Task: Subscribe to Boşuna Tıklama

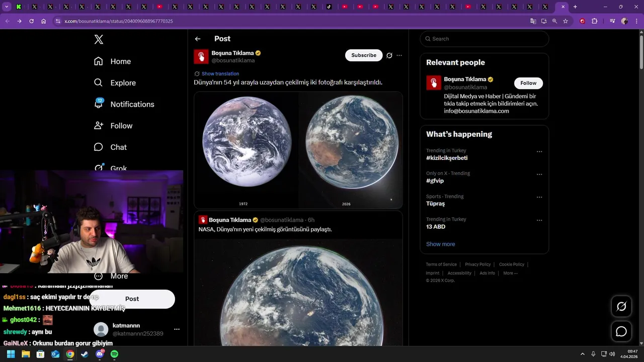Action: tap(364, 55)
